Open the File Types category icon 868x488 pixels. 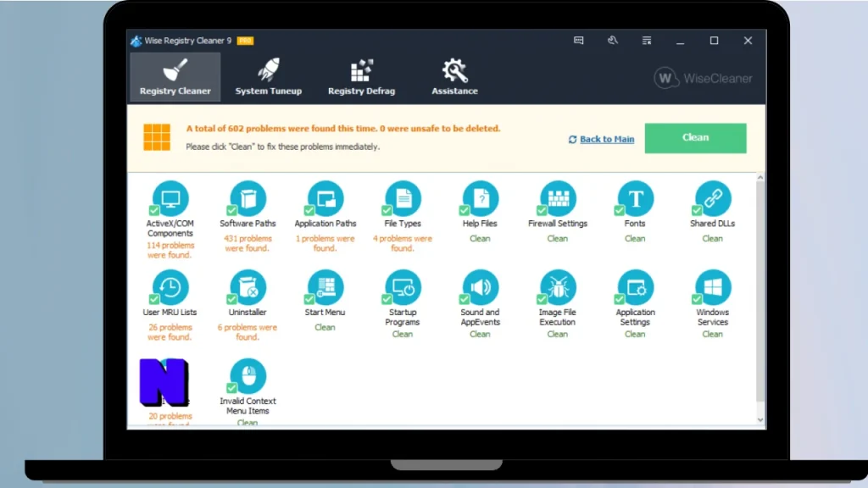tap(403, 198)
